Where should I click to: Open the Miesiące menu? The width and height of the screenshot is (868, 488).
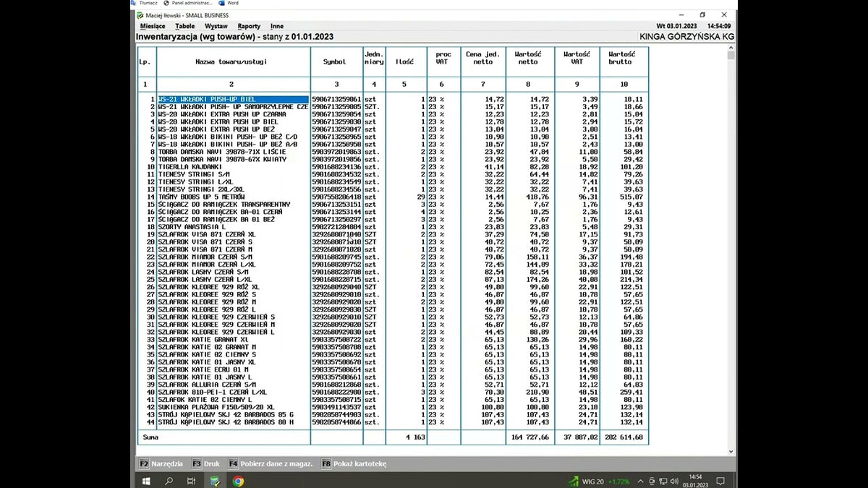tap(153, 26)
